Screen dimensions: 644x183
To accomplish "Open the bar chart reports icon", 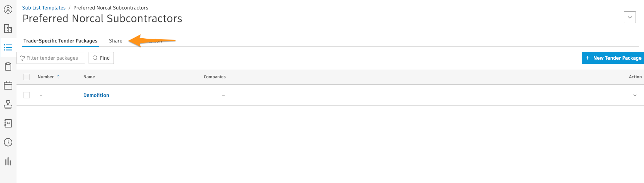I will point(8,161).
